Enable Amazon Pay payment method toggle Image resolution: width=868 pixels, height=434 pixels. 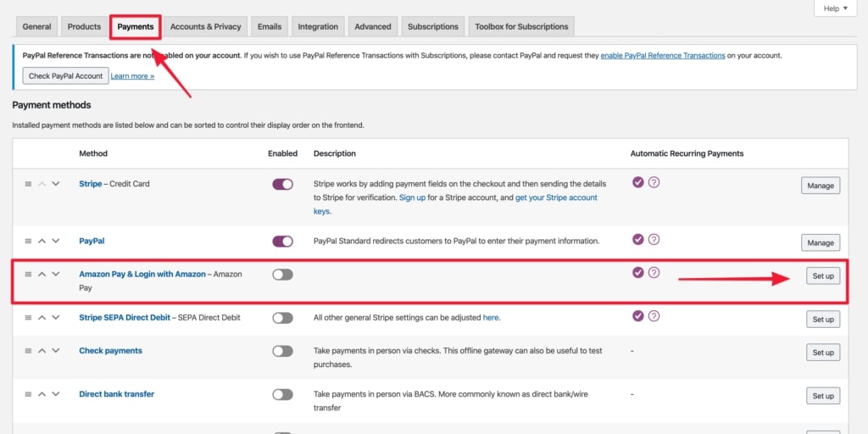coord(282,275)
